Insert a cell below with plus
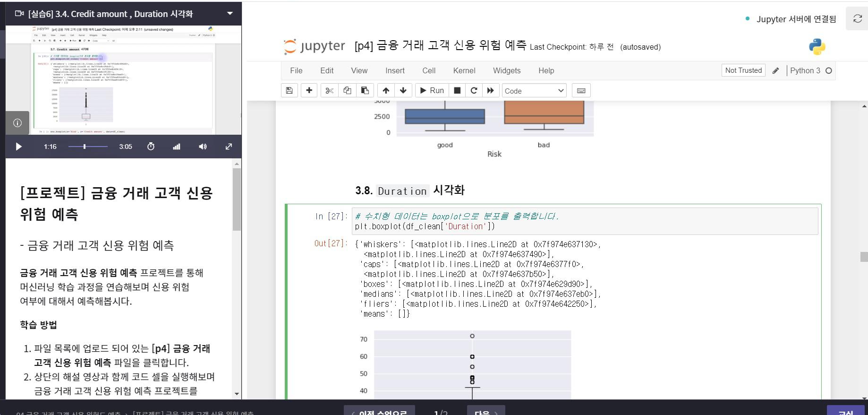 point(309,90)
